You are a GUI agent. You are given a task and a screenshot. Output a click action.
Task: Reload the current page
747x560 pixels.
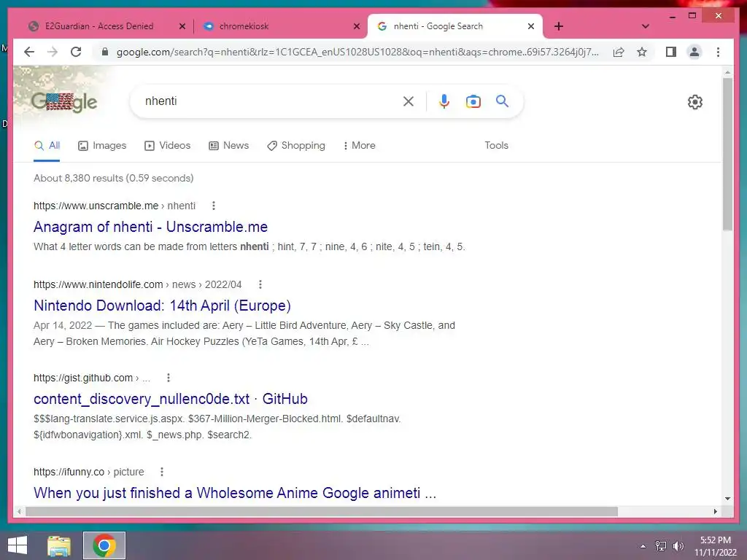(76, 52)
